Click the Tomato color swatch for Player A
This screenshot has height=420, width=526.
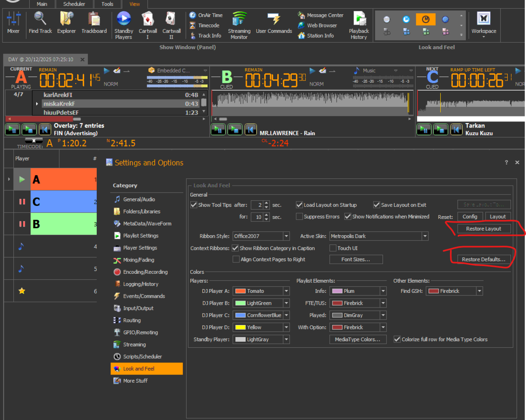241,291
